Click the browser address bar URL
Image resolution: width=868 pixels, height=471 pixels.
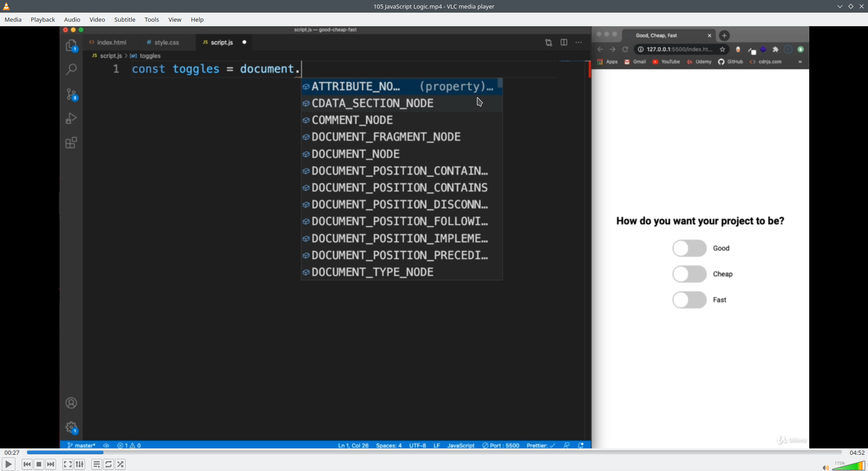coord(679,49)
